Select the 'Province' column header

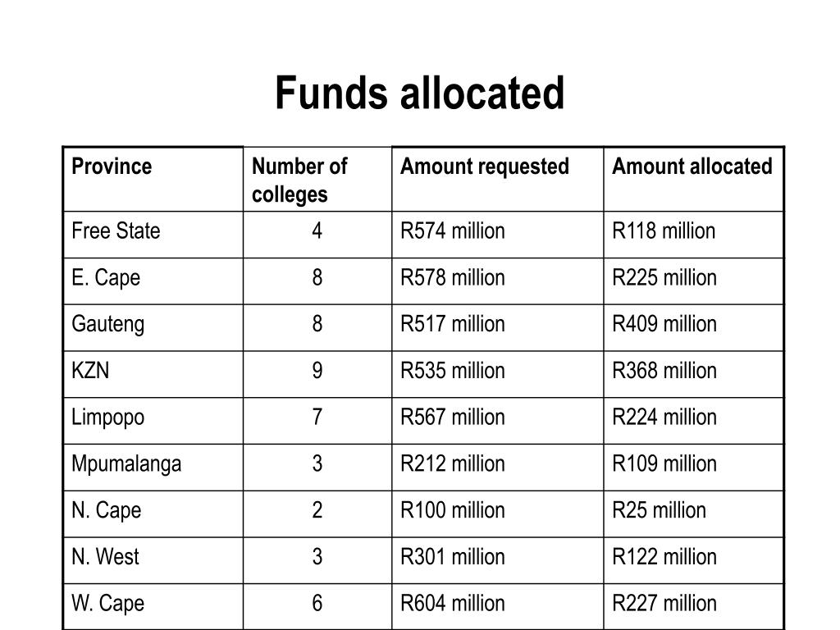pos(153,180)
